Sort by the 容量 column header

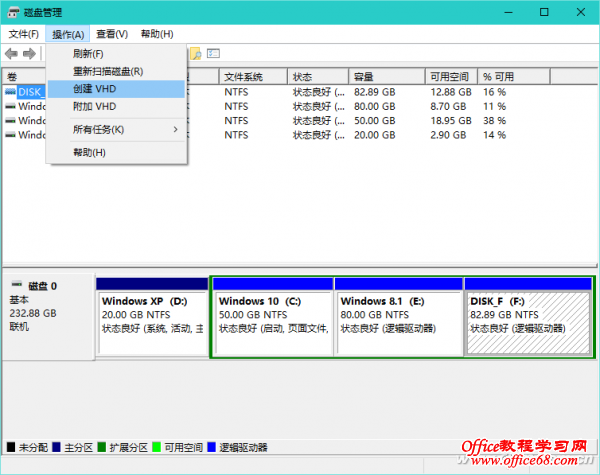coord(387,77)
